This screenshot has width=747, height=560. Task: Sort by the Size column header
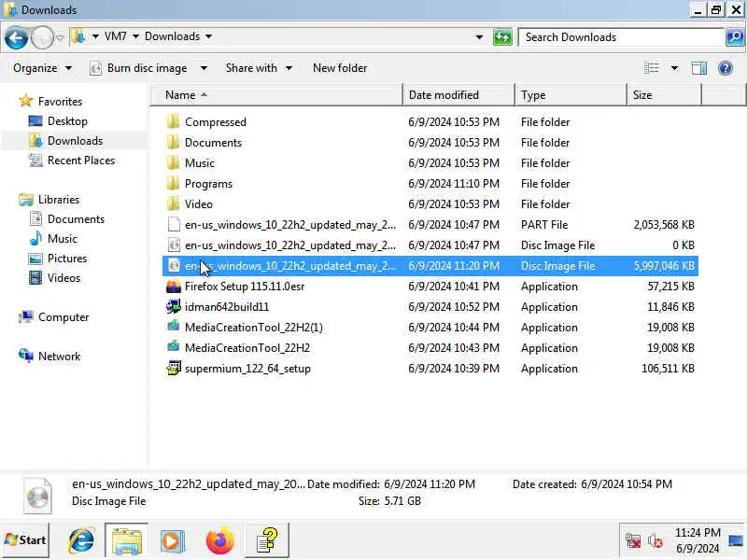tap(664, 95)
